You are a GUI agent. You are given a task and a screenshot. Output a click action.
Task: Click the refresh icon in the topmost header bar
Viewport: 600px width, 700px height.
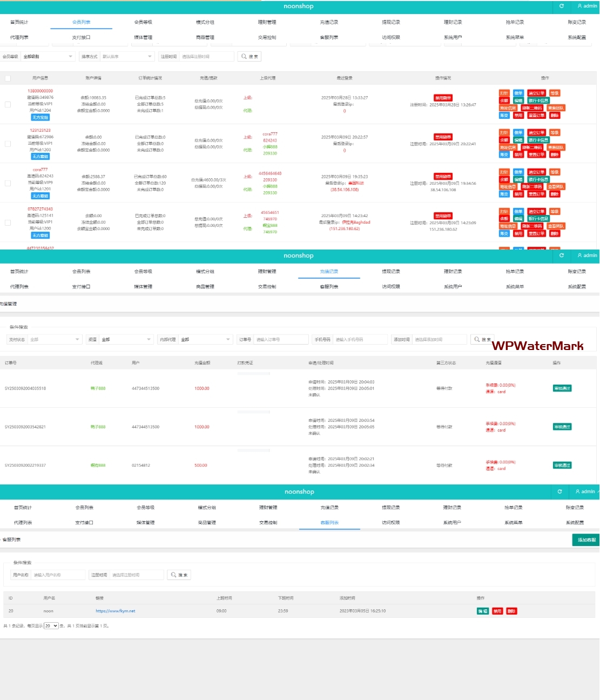coord(562,6)
